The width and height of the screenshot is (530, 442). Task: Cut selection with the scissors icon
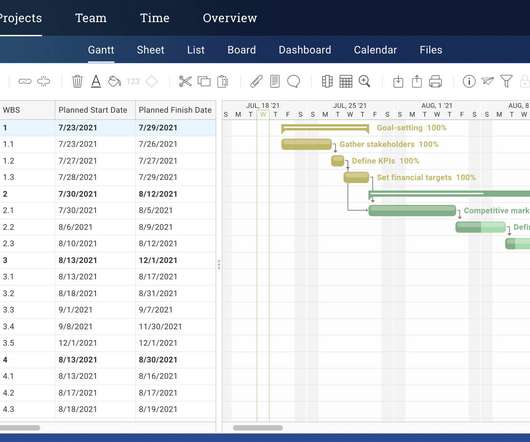pyautogui.click(x=185, y=81)
